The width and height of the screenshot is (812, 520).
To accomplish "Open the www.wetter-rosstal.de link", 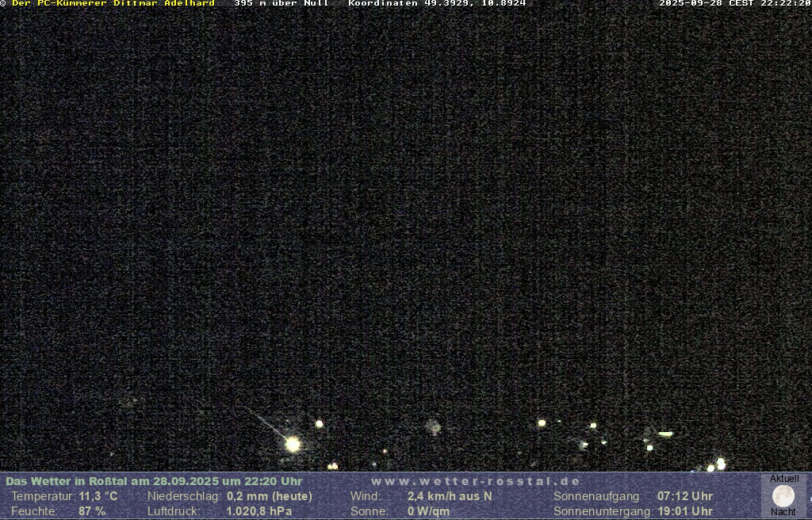I will pos(476,481).
